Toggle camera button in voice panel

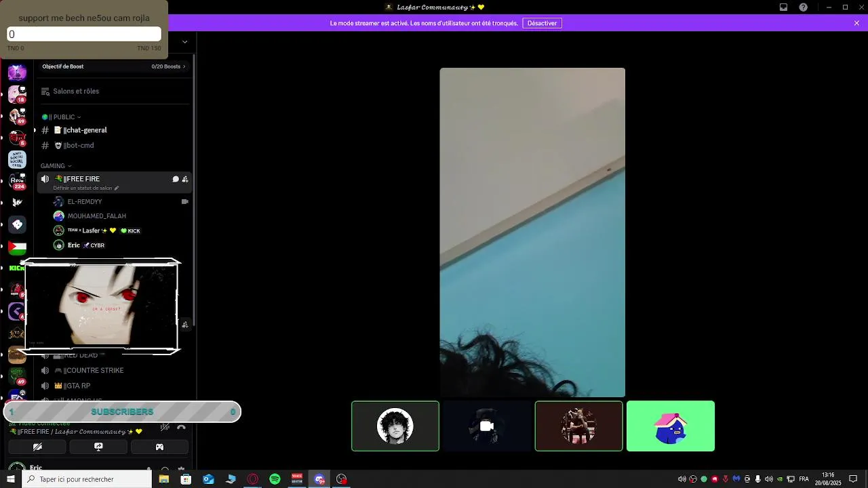(x=37, y=447)
